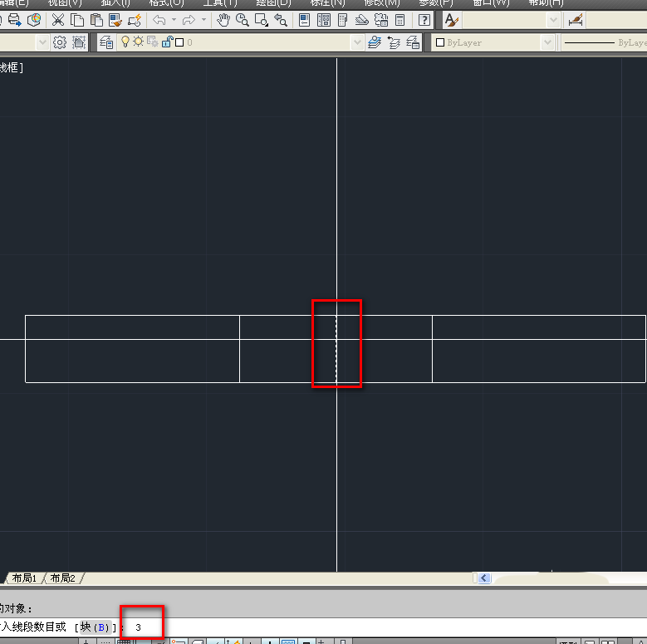Open the 参数(P) Parametric menu
Image resolution: width=647 pixels, height=644 pixels.
[436, 2]
